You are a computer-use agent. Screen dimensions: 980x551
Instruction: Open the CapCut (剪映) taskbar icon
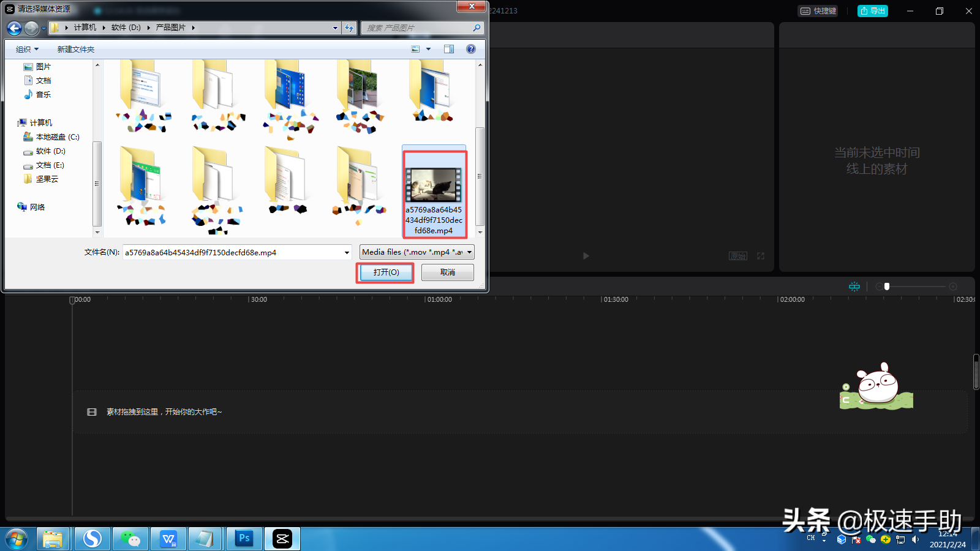(x=282, y=539)
